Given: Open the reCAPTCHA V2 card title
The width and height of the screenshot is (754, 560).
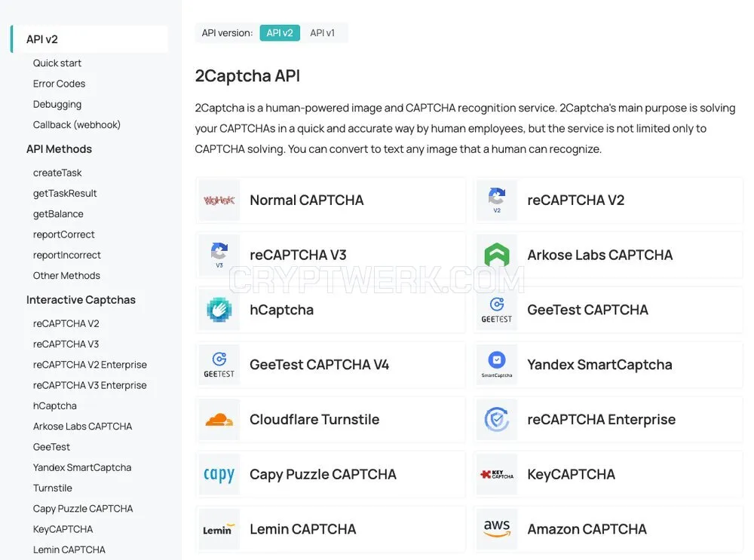Looking at the screenshot, I should pos(575,200).
